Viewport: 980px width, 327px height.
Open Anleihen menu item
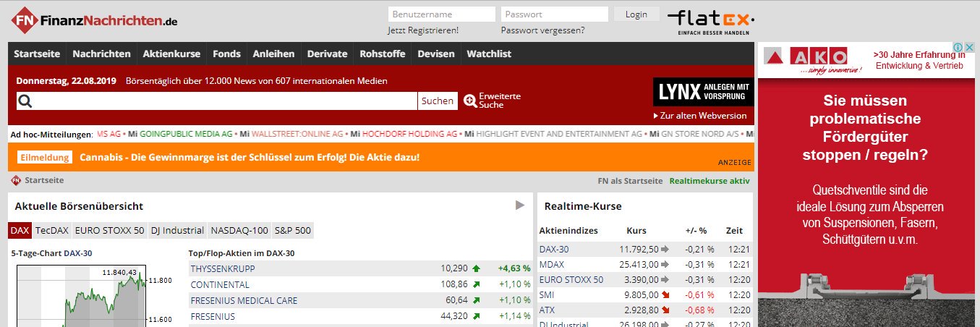click(273, 54)
